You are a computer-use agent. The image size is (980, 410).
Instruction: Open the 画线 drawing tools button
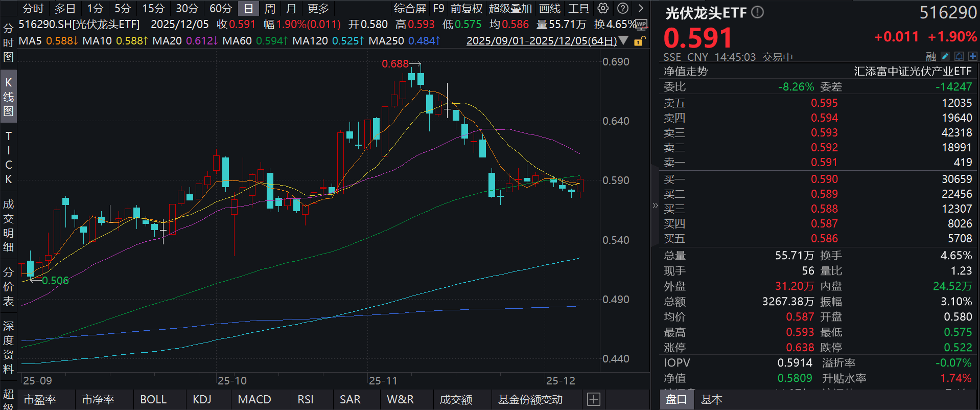[x=550, y=9]
